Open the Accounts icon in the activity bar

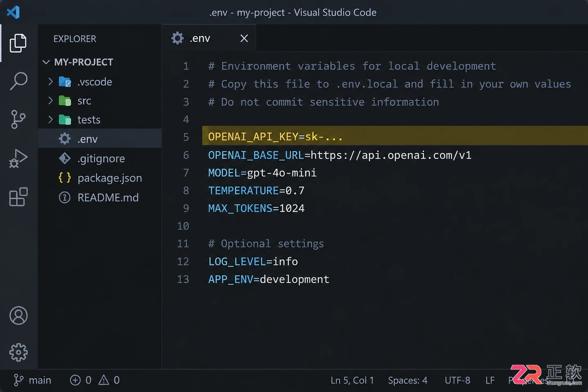tap(18, 316)
